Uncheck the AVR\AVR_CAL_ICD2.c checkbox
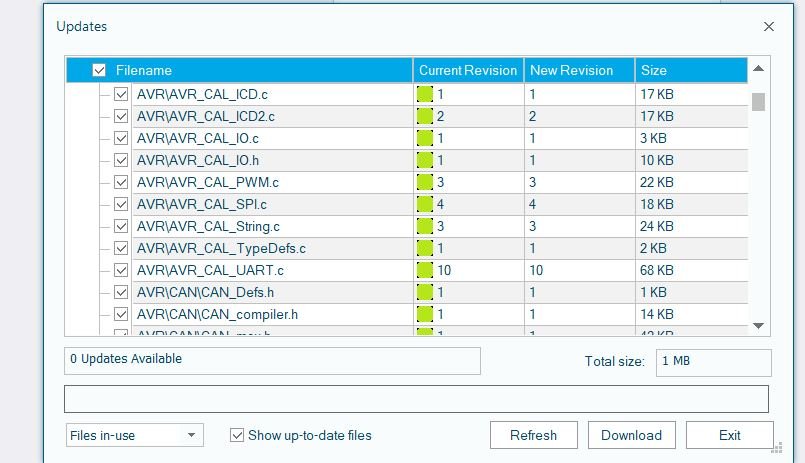The height and width of the screenshot is (463, 805). coord(121,117)
